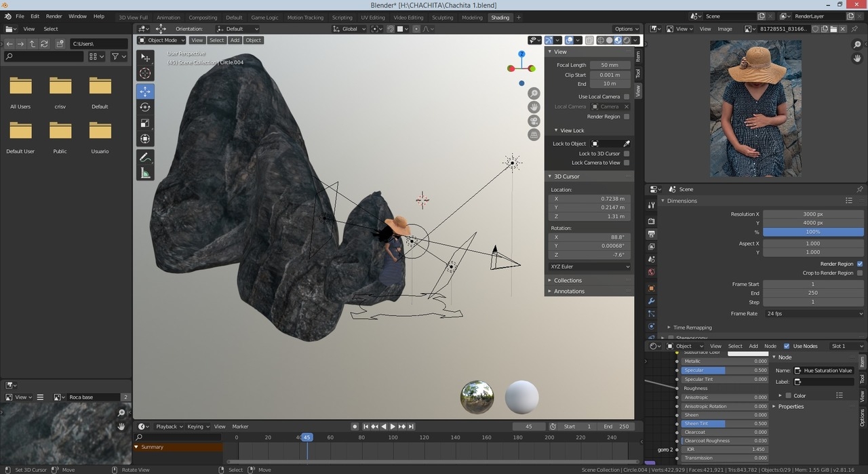This screenshot has width=868, height=474.
Task: Adjust the Sheen Tint slider
Action: (x=725, y=424)
